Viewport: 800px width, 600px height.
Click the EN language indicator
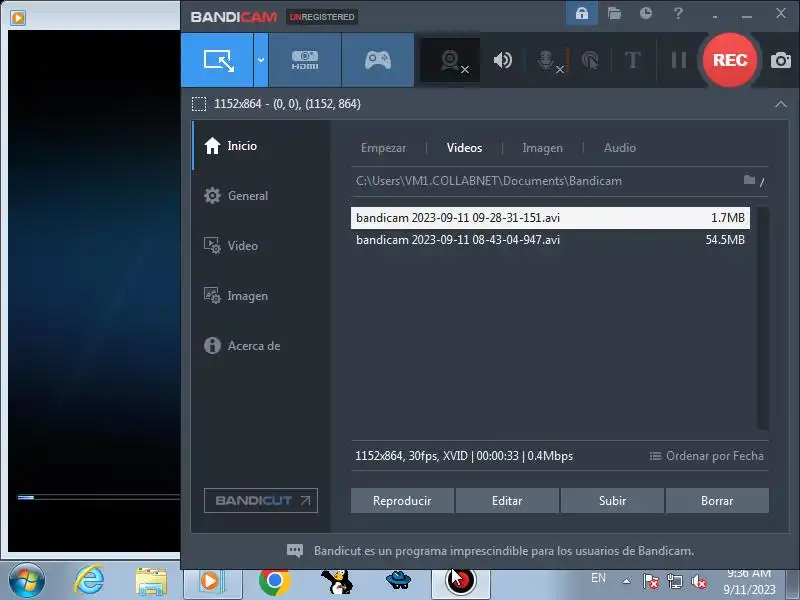[598, 578]
